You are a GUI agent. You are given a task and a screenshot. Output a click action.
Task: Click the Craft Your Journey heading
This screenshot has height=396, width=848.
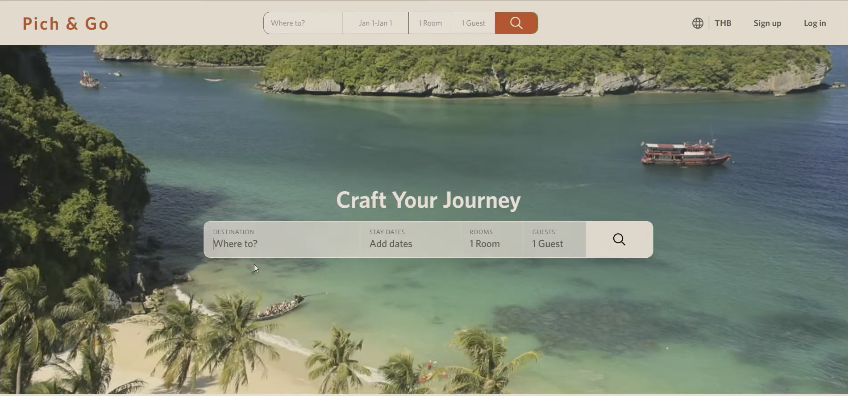pyautogui.click(x=428, y=201)
